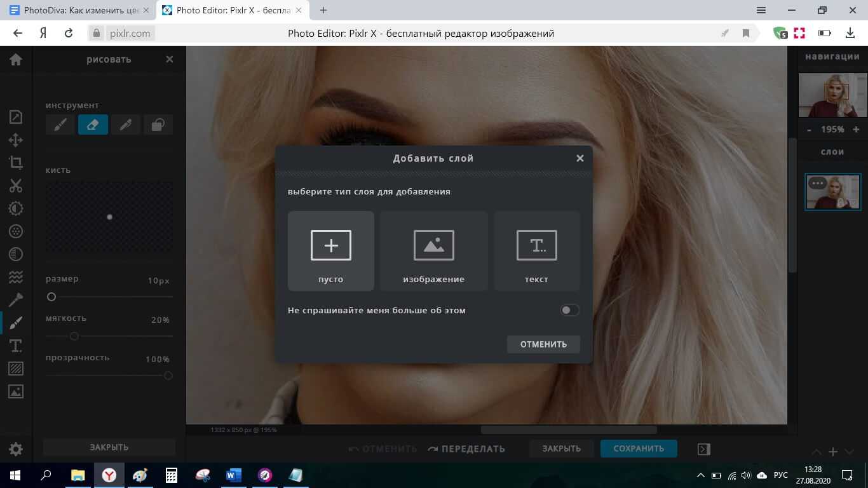The image size is (868, 488).
Task: Toggle 'Не спрашивайте меня больше об этом' switch
Action: (569, 310)
